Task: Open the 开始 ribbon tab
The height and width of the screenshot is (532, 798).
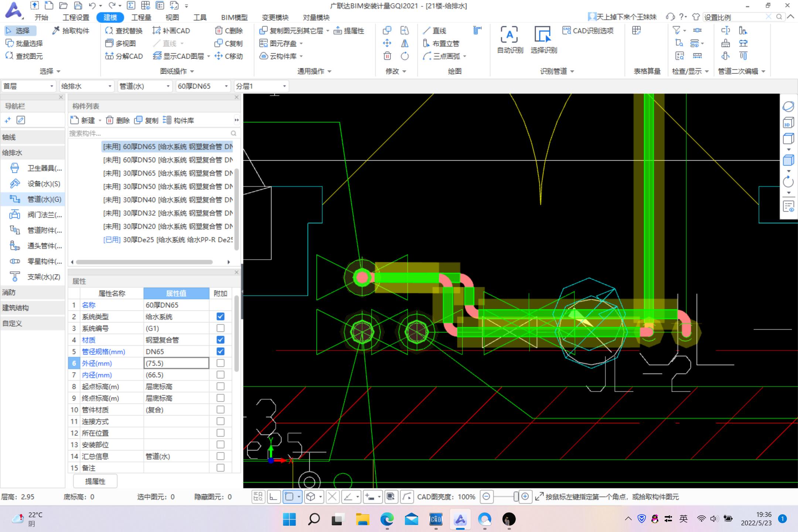Action: (x=41, y=17)
